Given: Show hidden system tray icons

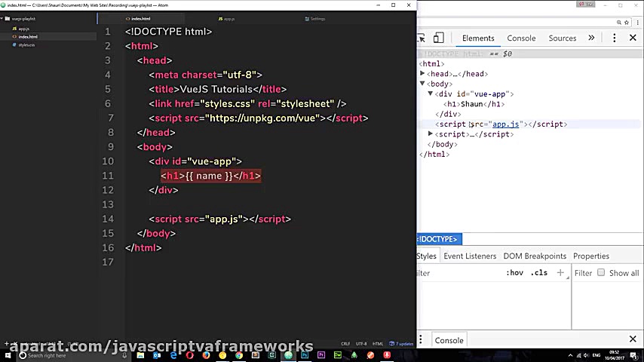Looking at the screenshot, I should pos(570,355).
